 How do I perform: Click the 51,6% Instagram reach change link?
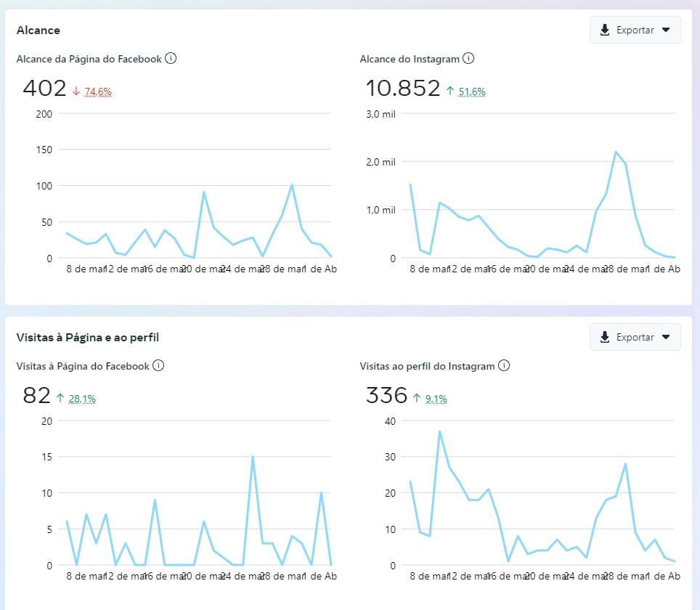point(472,91)
